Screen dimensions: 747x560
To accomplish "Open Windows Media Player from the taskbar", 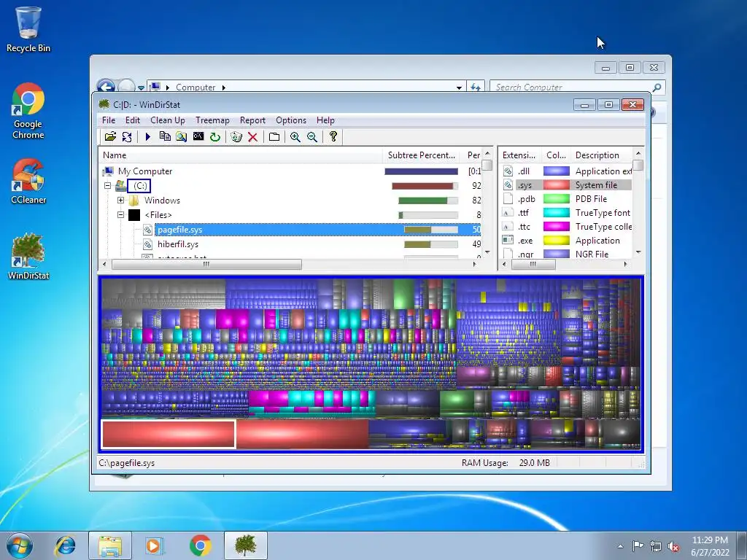I will [155, 545].
